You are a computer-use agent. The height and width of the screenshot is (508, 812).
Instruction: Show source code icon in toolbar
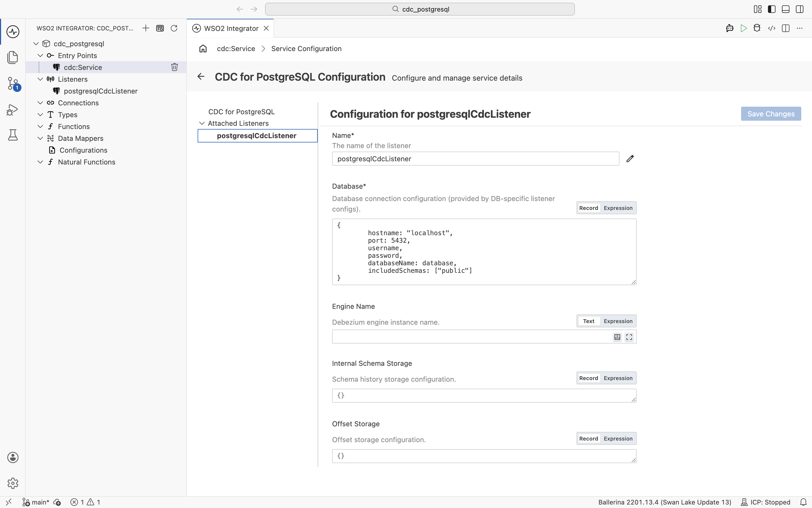click(x=772, y=28)
